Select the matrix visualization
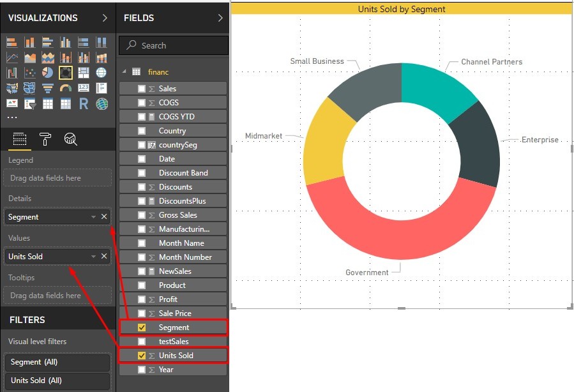Screen dimensions: 574x392 click(x=66, y=104)
